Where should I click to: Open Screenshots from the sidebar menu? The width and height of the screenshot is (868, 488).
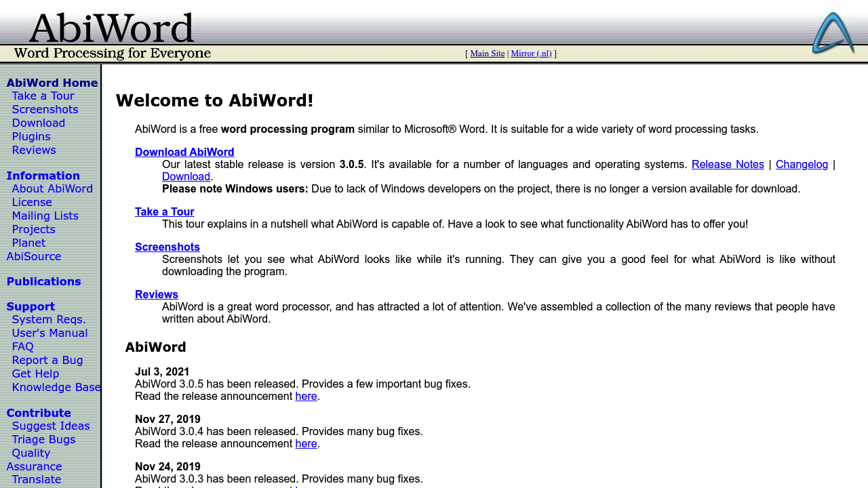tap(45, 109)
